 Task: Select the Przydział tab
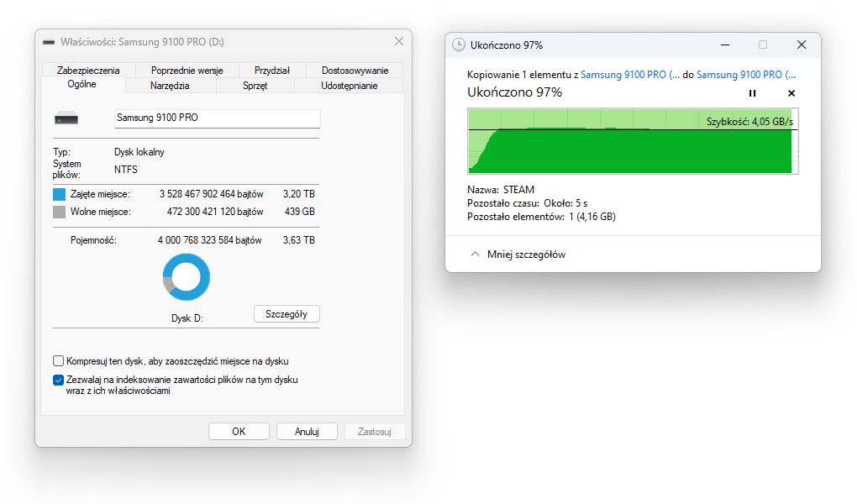click(x=271, y=71)
